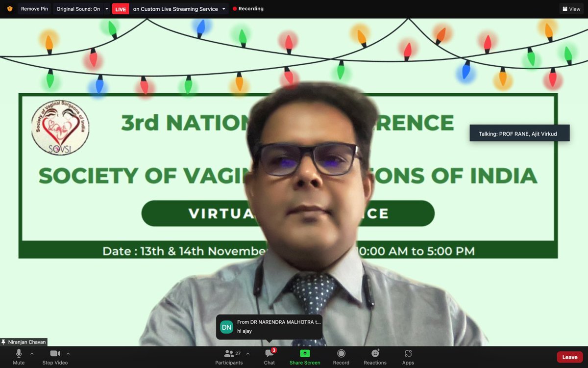Click the DN avatar in chat popup
588x368 pixels.
pyautogui.click(x=226, y=327)
